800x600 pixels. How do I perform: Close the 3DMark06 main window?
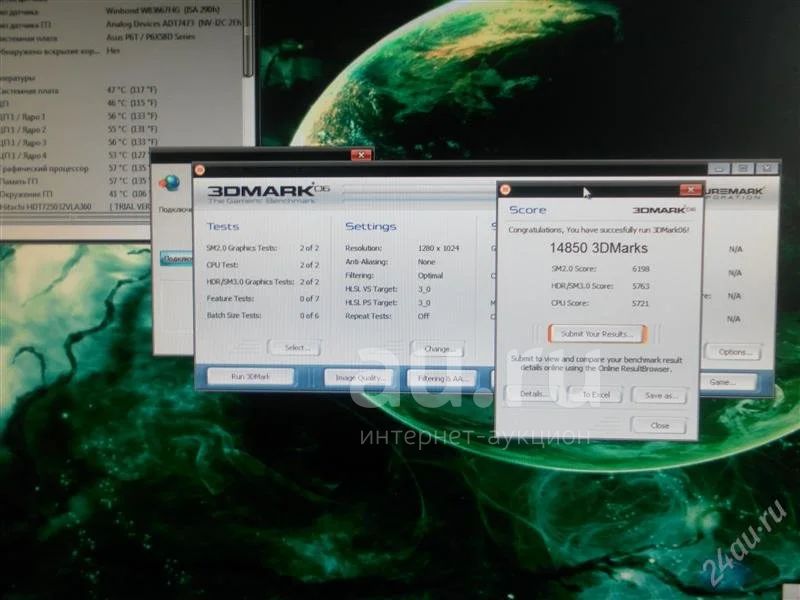point(767,168)
